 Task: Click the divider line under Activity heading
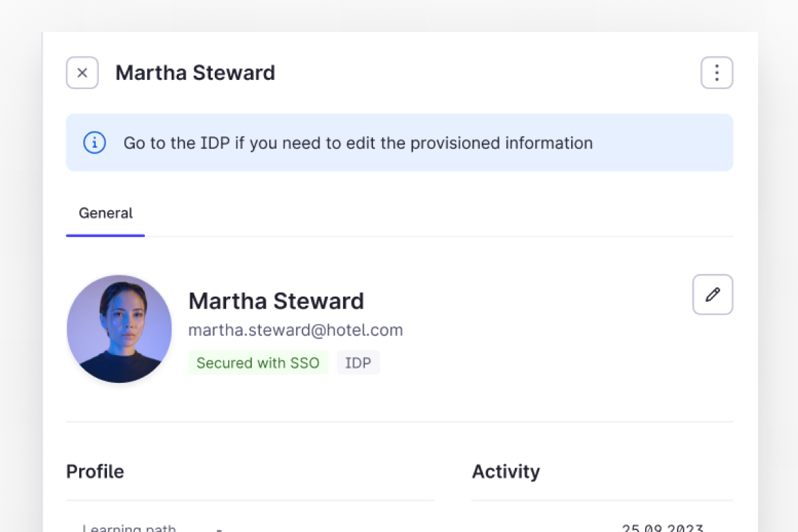coord(602,500)
